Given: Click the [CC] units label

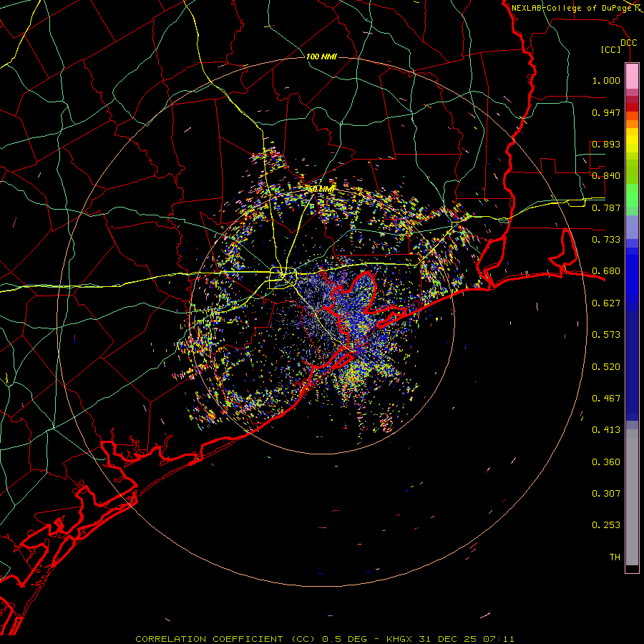Looking at the screenshot, I should point(611,49).
